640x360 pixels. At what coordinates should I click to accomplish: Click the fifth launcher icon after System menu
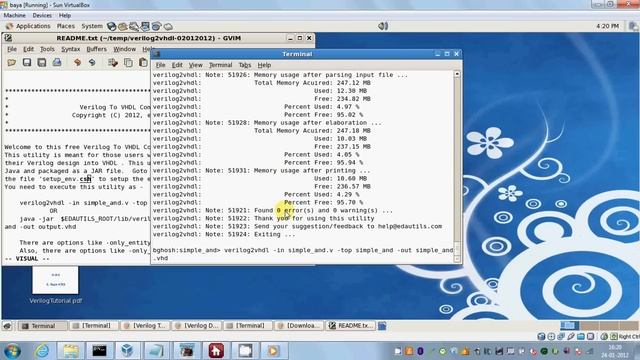(x=156, y=26)
